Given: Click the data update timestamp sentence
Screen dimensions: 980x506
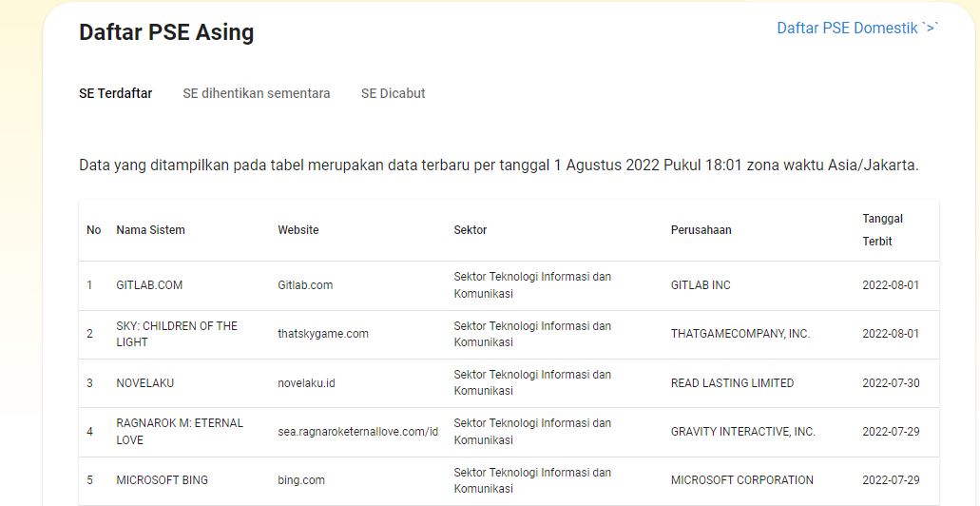Looking at the screenshot, I should tap(499, 165).
